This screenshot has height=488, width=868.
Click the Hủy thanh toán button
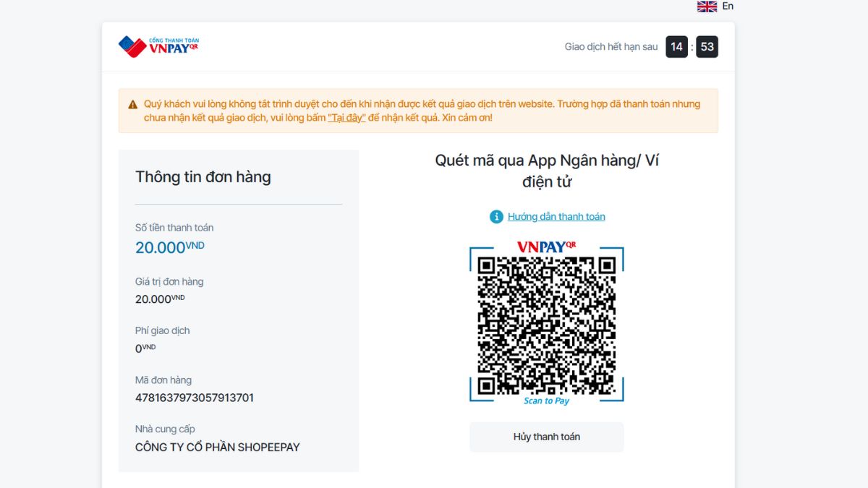(547, 437)
